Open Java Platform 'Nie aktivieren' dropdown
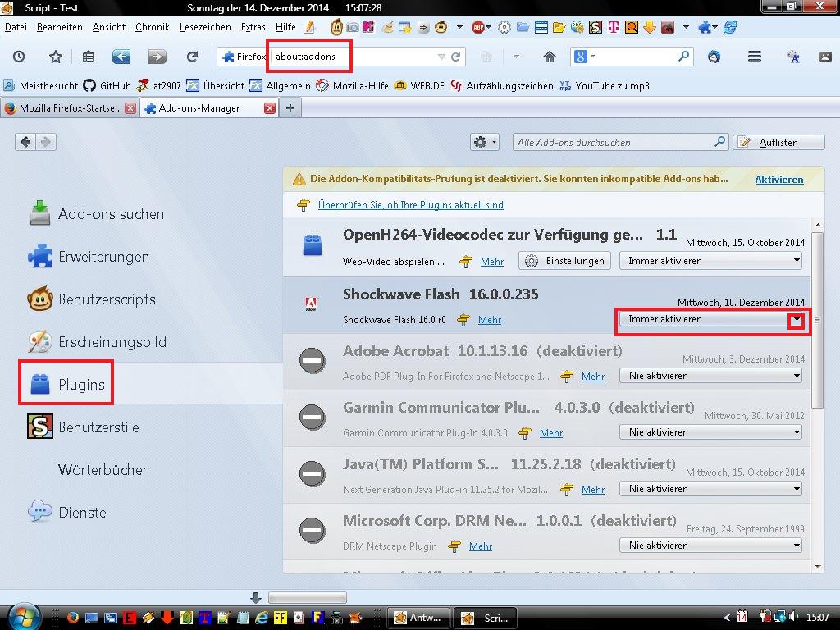The image size is (840, 630). [x=710, y=489]
